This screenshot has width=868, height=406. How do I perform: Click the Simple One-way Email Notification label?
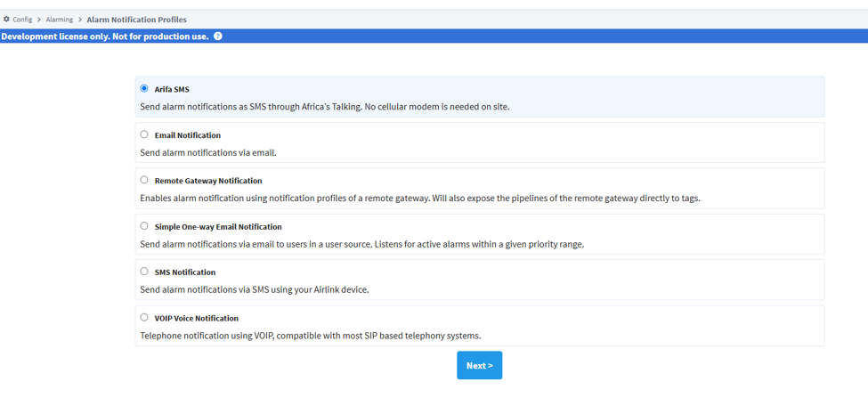[x=218, y=227]
